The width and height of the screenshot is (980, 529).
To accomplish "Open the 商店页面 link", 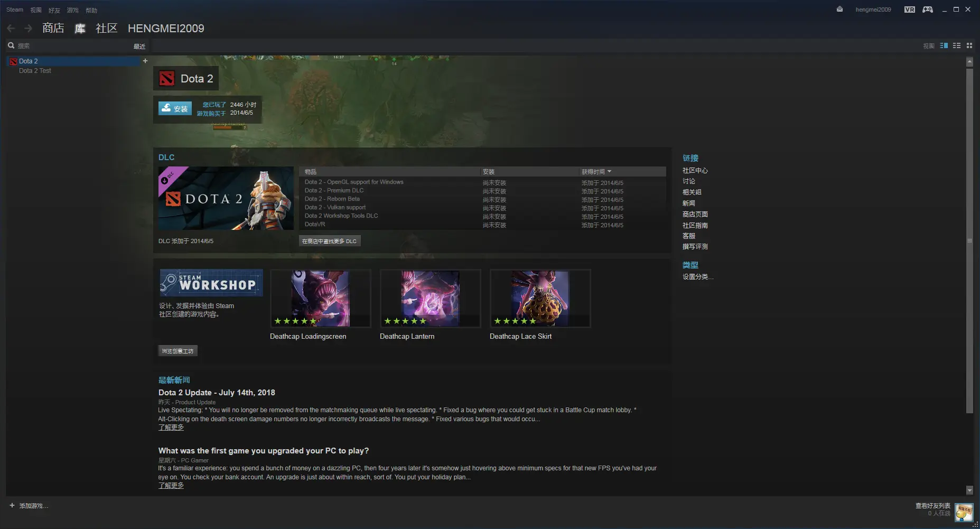I will [x=695, y=215].
